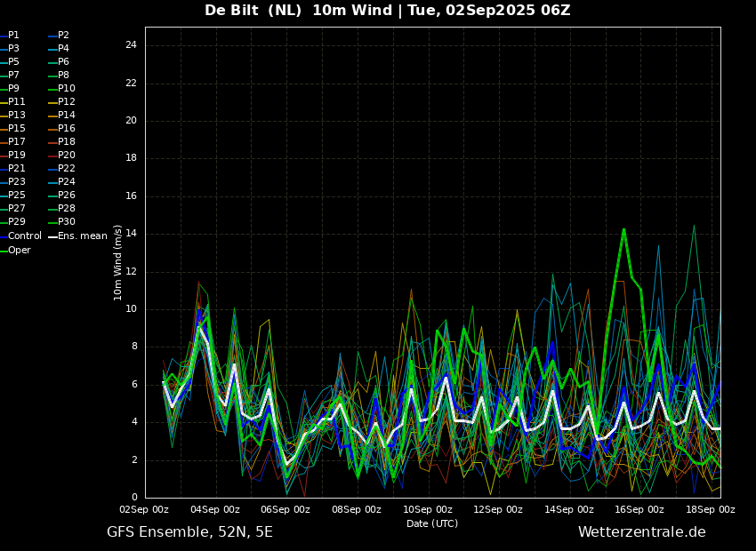Click the GFS Ensemble, 52N, 5E caption
Screen dimensions: 756x551
(189, 532)
